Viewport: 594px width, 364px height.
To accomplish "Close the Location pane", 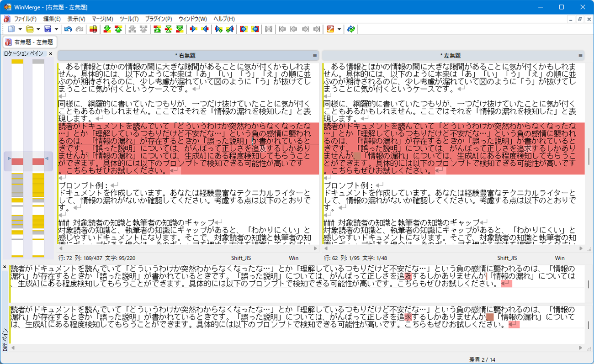I will pos(51,53).
